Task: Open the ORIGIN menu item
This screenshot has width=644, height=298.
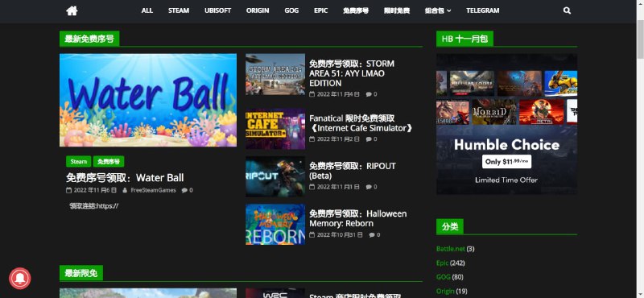Action: click(258, 10)
